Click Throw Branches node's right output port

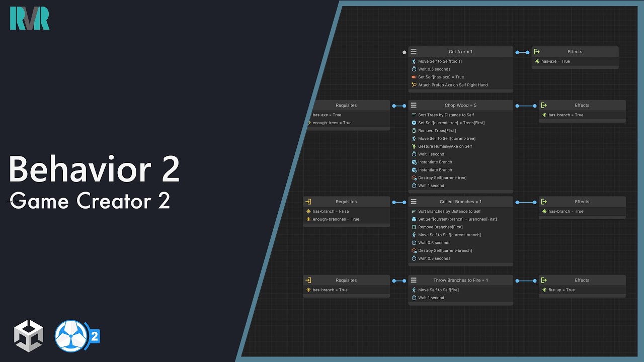click(517, 281)
